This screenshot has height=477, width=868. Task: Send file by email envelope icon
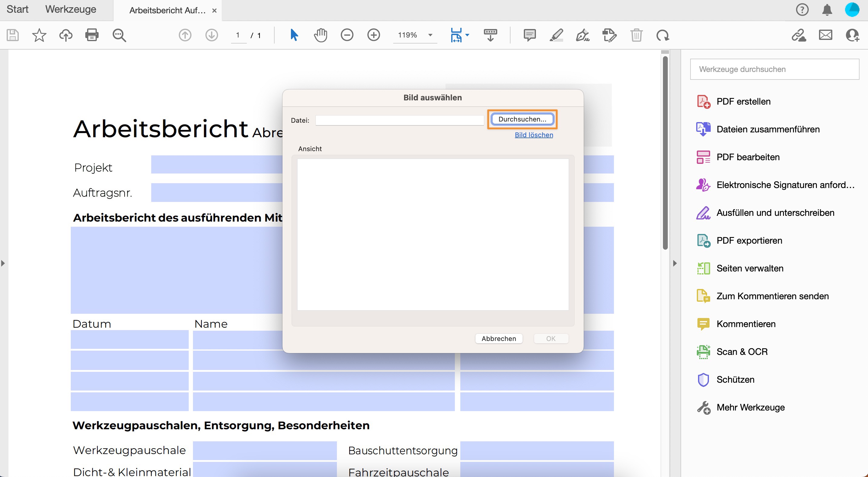coord(825,35)
